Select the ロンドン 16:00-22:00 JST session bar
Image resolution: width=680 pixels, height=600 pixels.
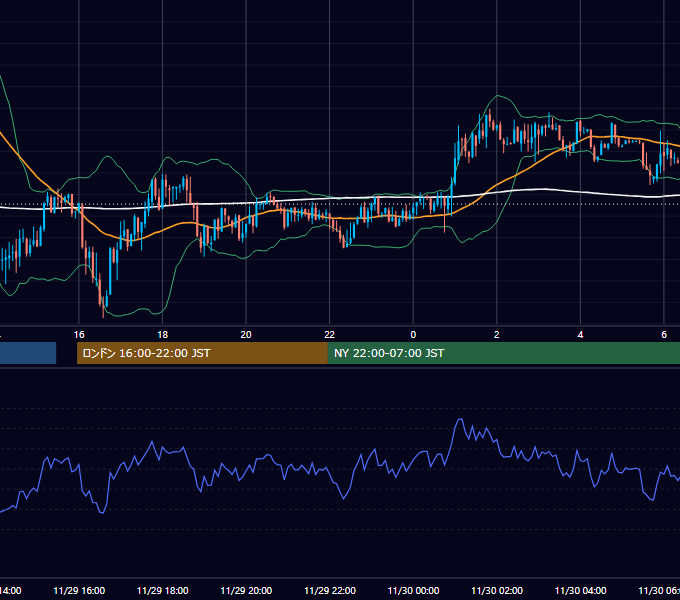click(202, 353)
